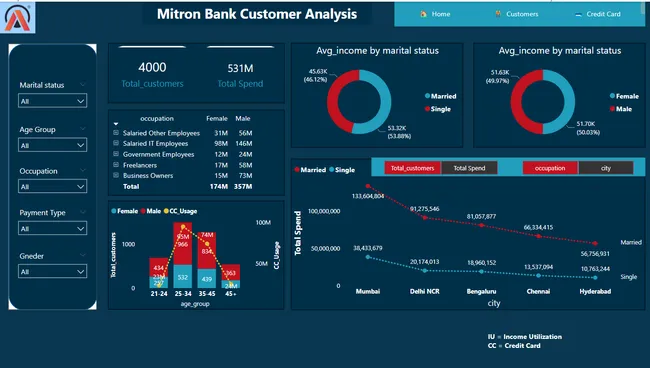Expand the Salaried Other Employees row
Screen dimensions: 650x368
116,133
